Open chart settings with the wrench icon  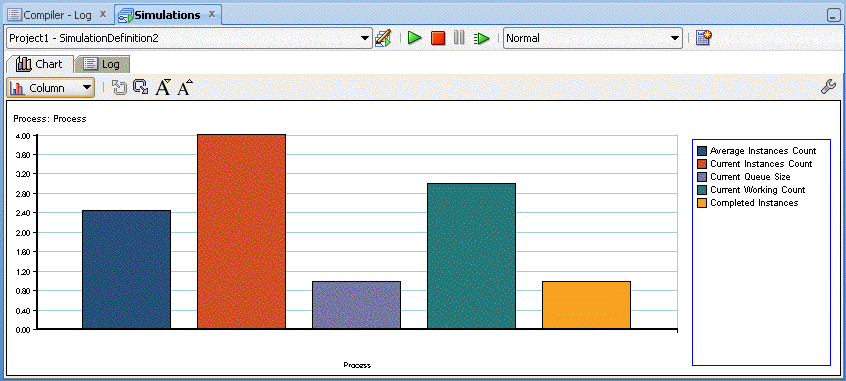pos(828,87)
